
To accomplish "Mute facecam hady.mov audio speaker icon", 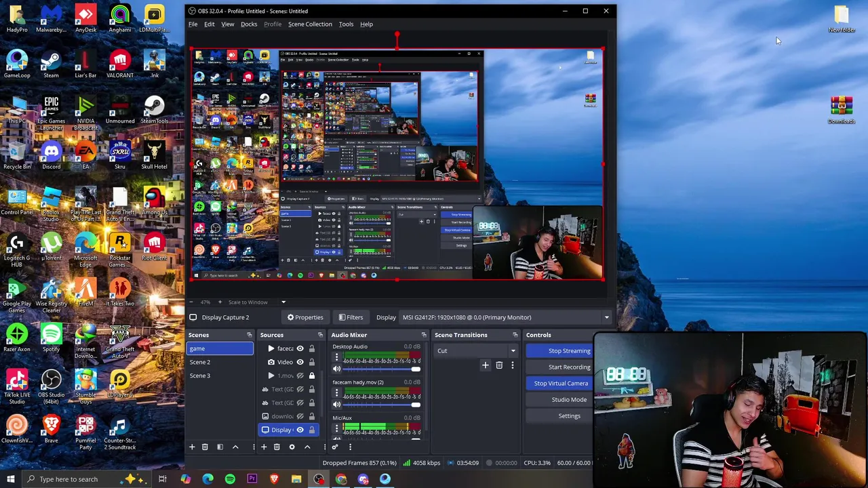I will coord(336,404).
